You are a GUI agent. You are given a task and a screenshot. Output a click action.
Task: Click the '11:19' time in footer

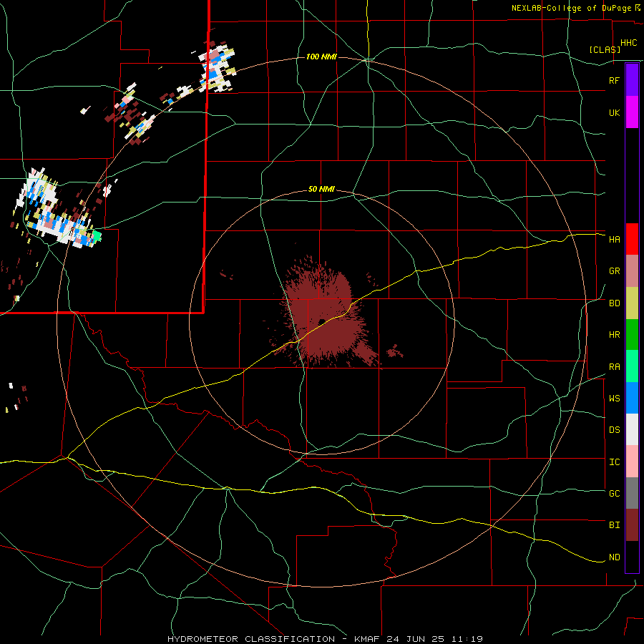coord(468,639)
